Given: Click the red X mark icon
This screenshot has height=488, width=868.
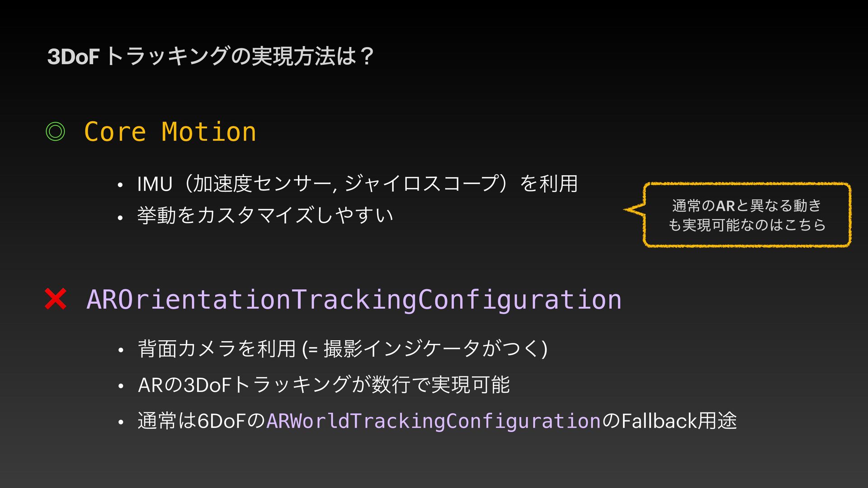Looking at the screenshot, I should coord(56,299).
